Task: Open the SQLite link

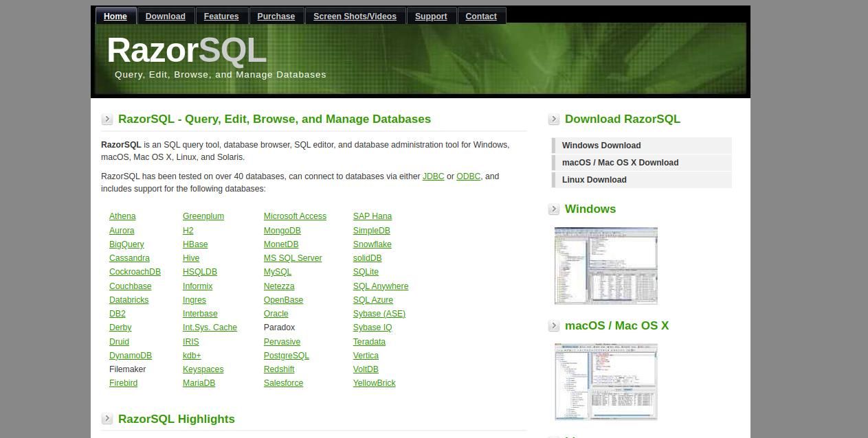Action: (x=366, y=272)
